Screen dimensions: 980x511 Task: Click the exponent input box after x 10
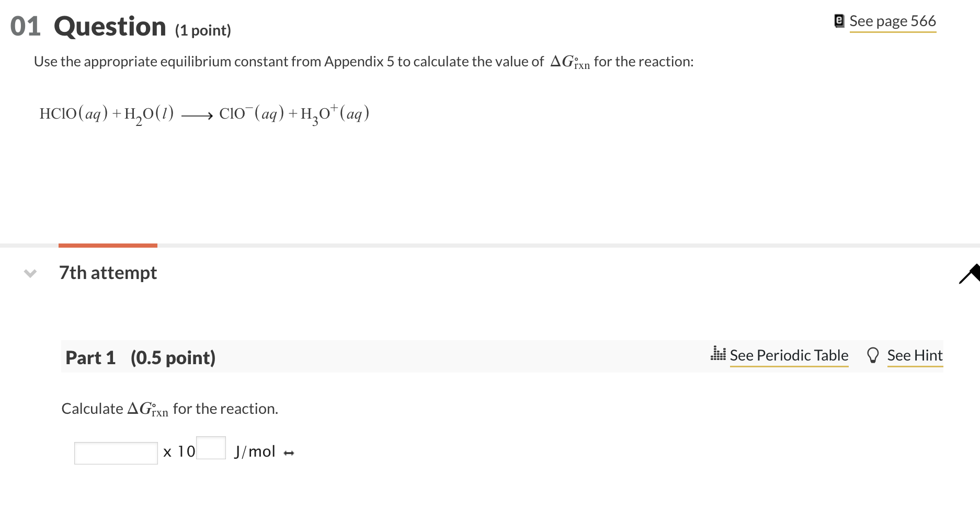click(x=210, y=448)
